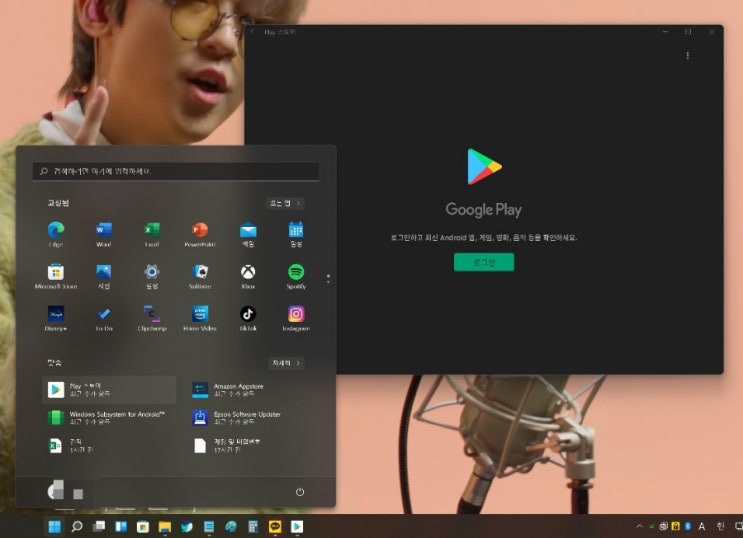Image resolution: width=743 pixels, height=538 pixels.
Task: Open Amazon Appstore from recommended items
Action: 252,390
